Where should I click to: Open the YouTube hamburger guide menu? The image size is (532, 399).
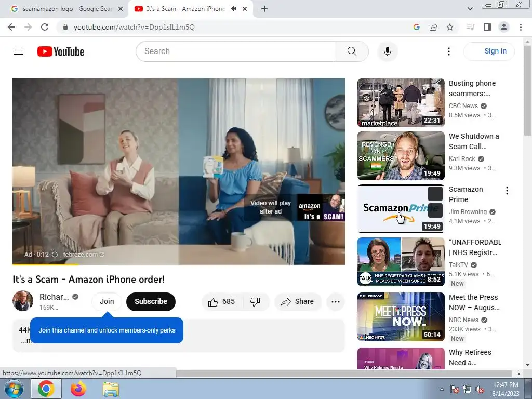click(19, 51)
